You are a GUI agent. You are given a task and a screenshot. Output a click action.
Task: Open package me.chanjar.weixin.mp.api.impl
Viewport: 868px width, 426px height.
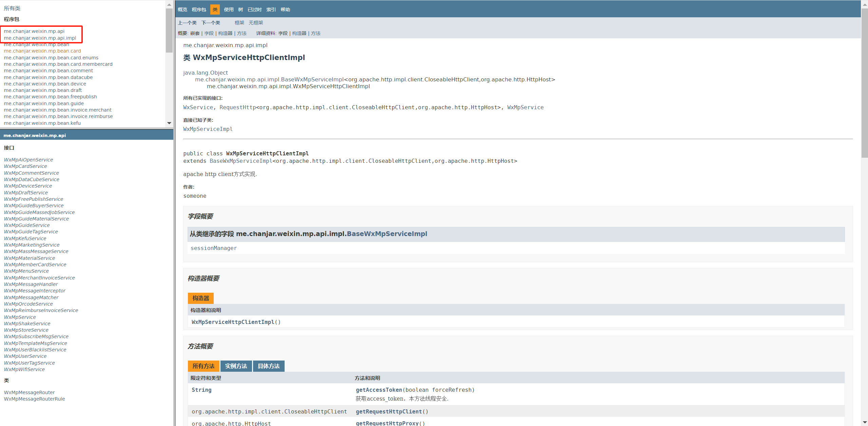coord(40,38)
